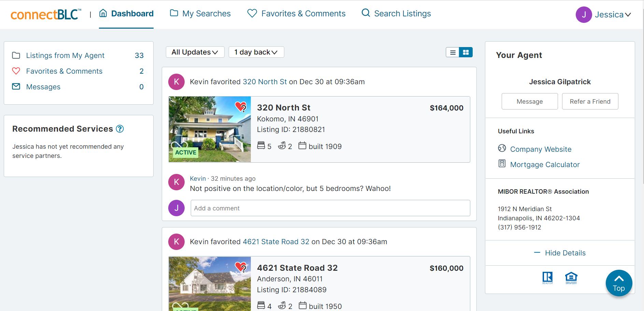644x311 pixels.
Task: Click the Listing ID: 21884089 text
Action: tap(292, 290)
